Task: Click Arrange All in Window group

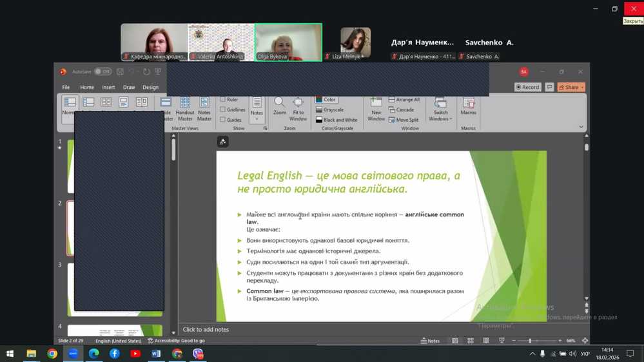Action: tap(404, 100)
